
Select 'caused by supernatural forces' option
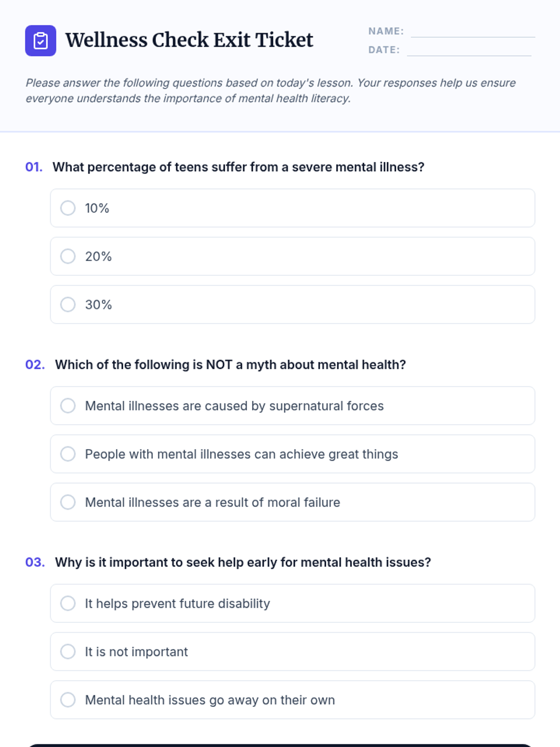point(68,406)
